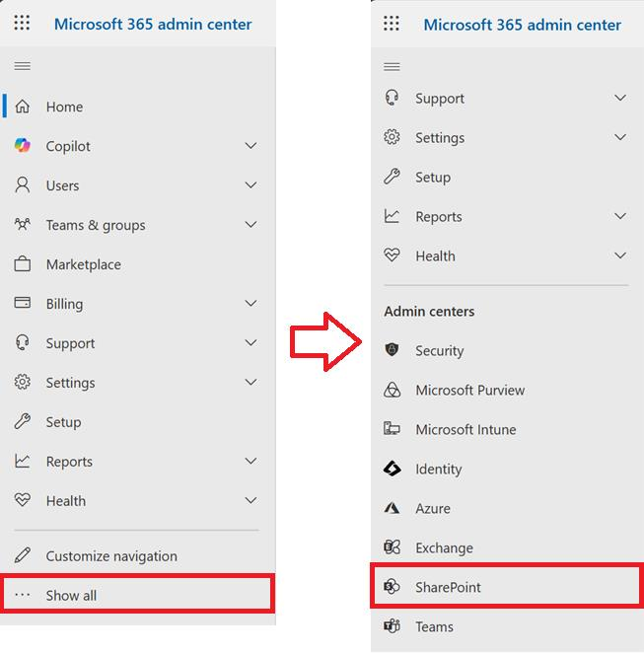Image resolution: width=644 pixels, height=654 pixels.
Task: Click the Teams admin icon
Action: pyautogui.click(x=392, y=626)
